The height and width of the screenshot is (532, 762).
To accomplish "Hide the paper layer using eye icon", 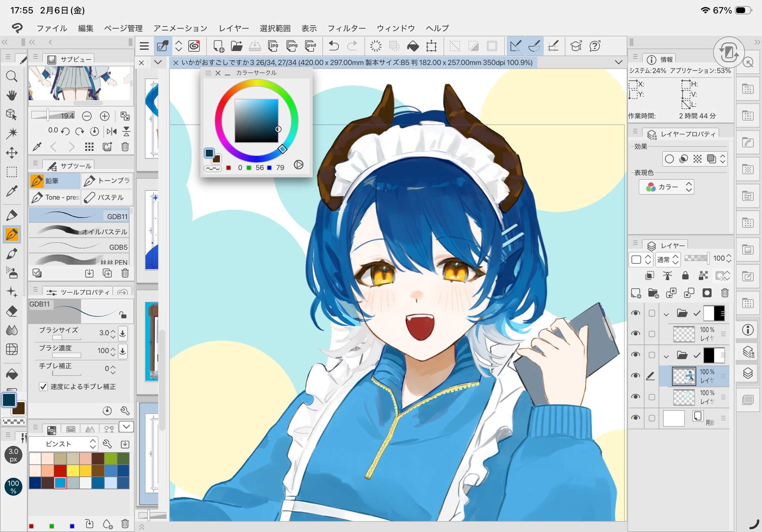I will [635, 418].
